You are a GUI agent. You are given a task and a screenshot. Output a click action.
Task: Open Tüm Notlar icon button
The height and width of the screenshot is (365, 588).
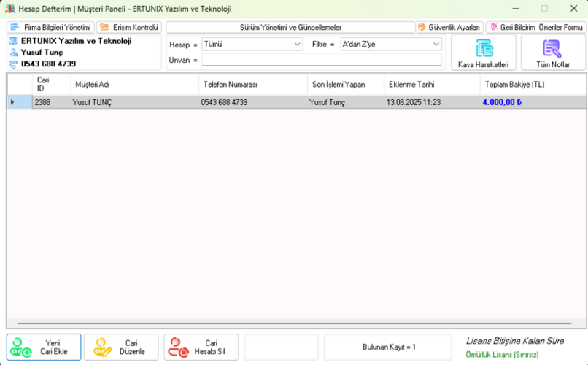click(553, 53)
